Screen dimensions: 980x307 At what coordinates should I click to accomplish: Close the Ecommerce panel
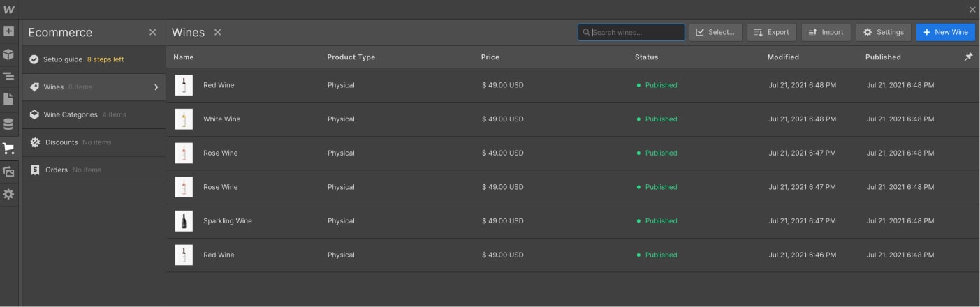click(153, 32)
